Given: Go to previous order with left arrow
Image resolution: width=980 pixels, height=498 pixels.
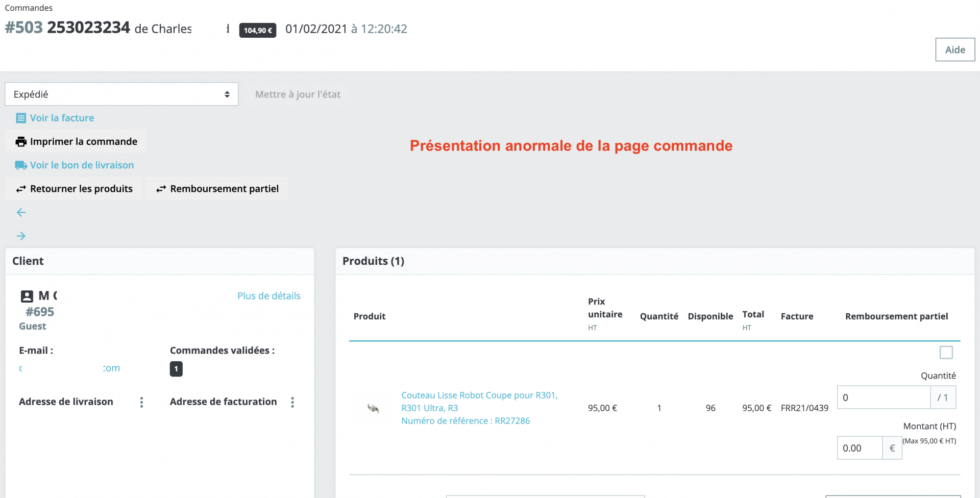Looking at the screenshot, I should pos(21,212).
